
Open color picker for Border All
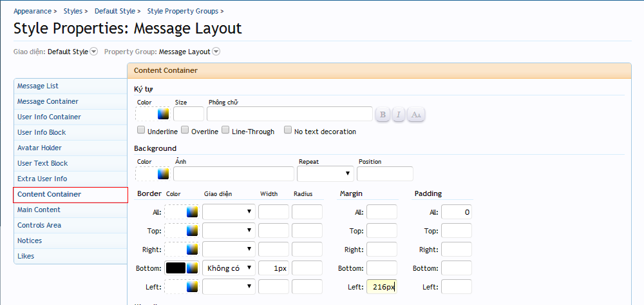click(x=192, y=212)
